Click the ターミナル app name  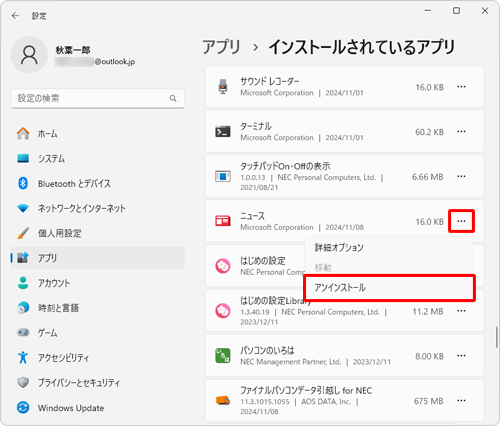pos(256,126)
